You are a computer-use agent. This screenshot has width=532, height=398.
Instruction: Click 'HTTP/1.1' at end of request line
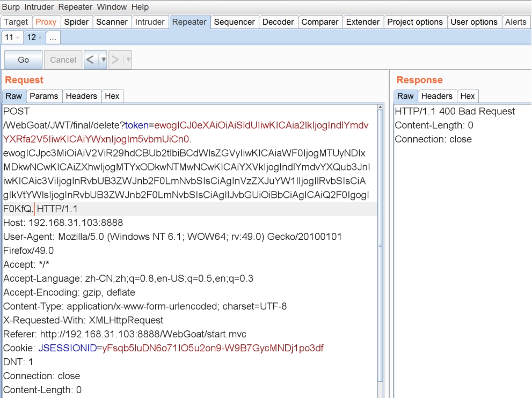click(x=57, y=209)
